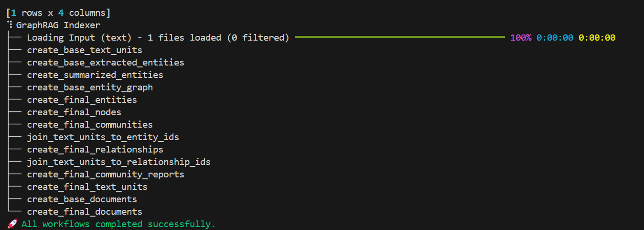
Task: Select create_final_nodes in workflow list
Action: [x=74, y=112]
